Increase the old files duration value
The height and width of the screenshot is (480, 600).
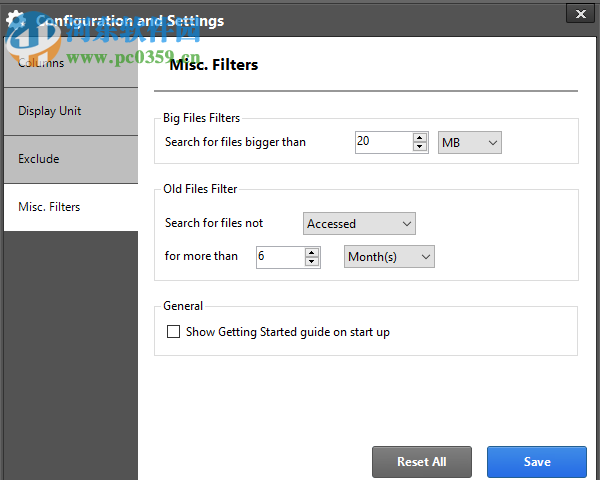312,251
